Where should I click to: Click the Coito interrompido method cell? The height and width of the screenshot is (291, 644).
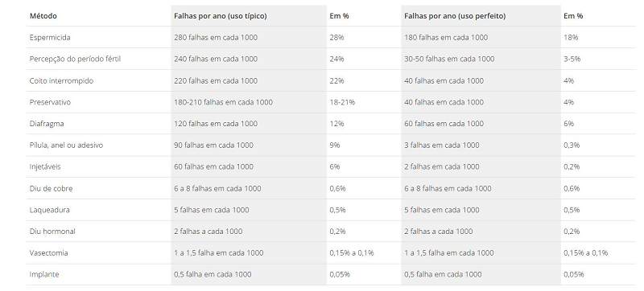click(x=61, y=80)
